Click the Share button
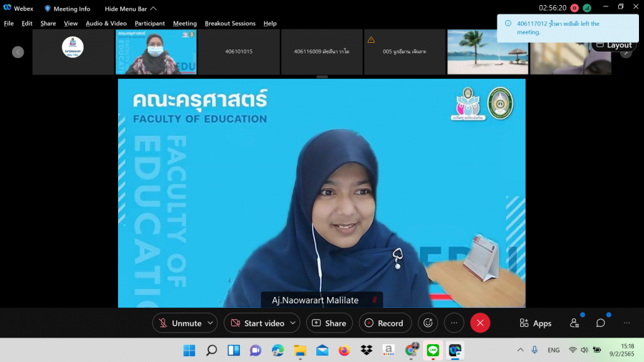 click(329, 323)
